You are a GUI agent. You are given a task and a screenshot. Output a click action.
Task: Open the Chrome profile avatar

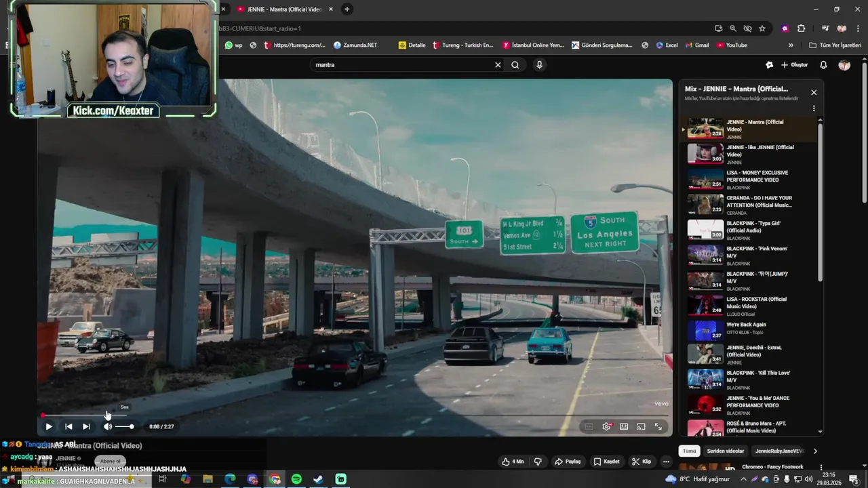pos(842,28)
